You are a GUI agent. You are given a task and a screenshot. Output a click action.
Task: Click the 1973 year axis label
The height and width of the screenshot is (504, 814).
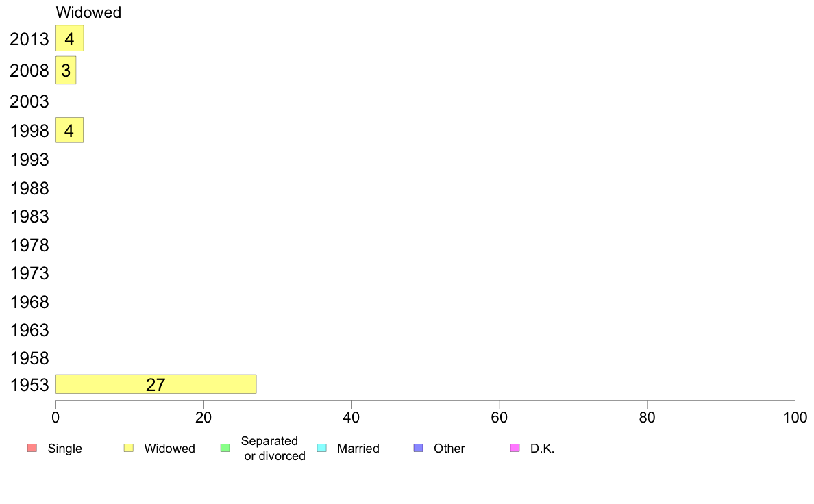29,274
